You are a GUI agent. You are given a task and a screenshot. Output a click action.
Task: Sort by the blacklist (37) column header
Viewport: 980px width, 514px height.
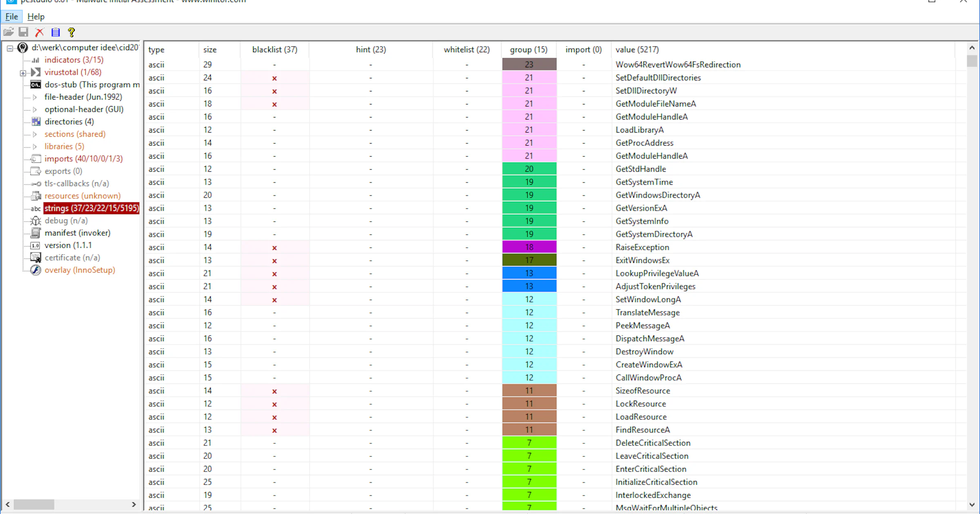[274, 49]
